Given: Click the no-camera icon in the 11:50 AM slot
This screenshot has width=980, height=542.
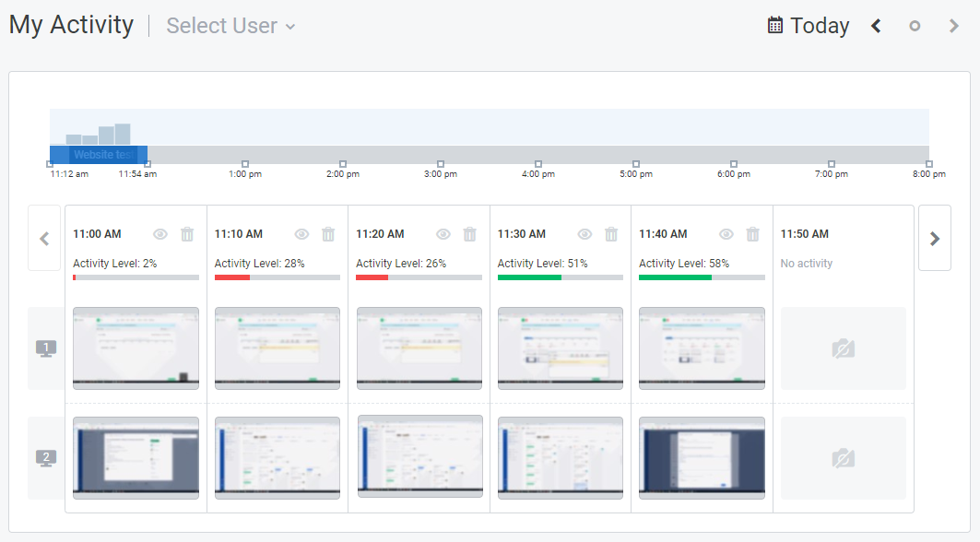Looking at the screenshot, I should click(843, 348).
